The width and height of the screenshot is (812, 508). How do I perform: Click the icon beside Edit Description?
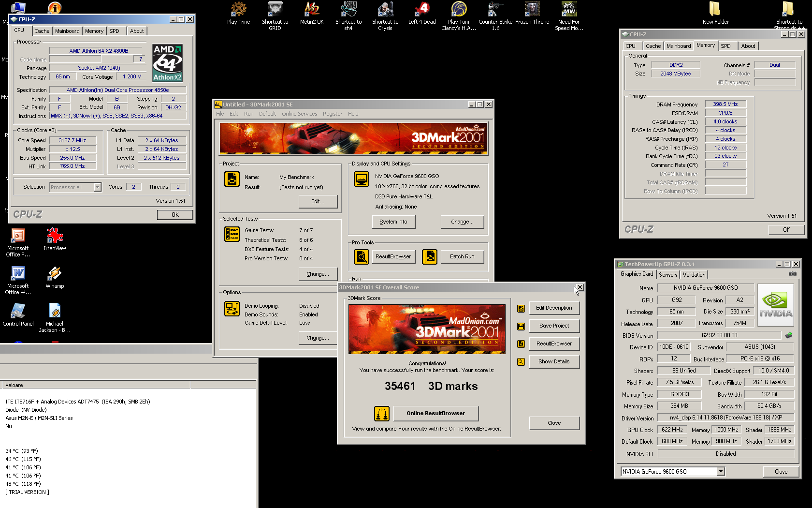(521, 308)
